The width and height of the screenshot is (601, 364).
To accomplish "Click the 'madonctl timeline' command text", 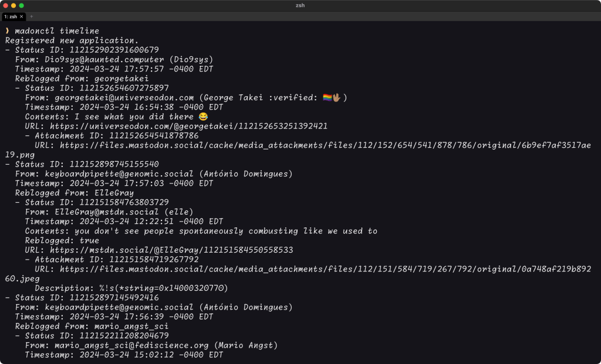I will coord(58,30).
